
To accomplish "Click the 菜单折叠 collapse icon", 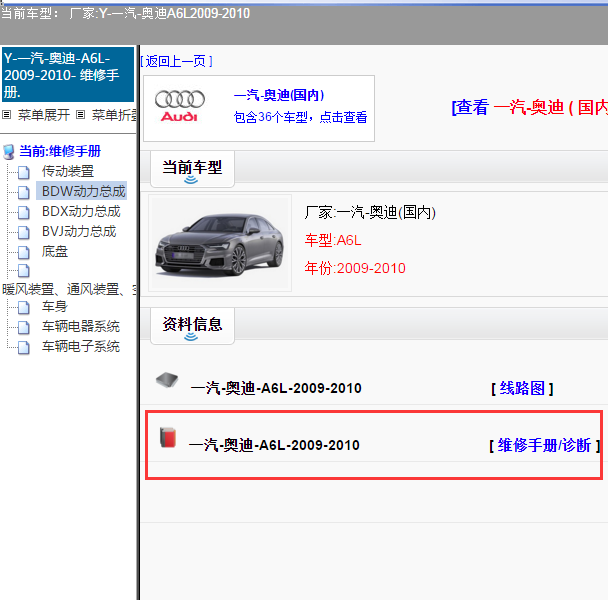I will tap(80, 114).
